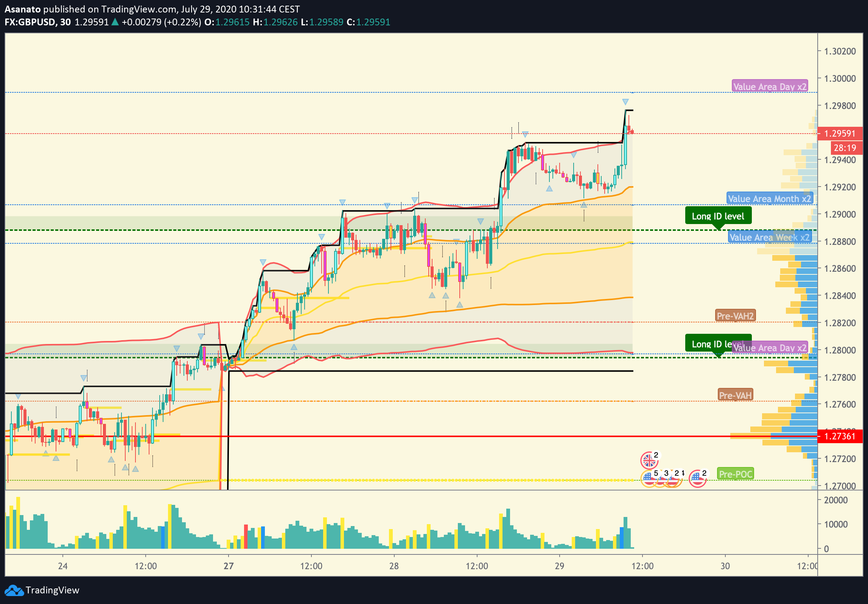868x604 pixels.
Task: Click the red-ringed US flag event beside Pre-POC
Action: (697, 479)
